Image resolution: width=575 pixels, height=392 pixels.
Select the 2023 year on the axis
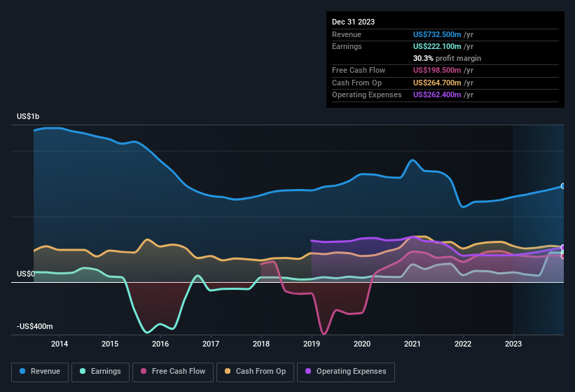513,344
